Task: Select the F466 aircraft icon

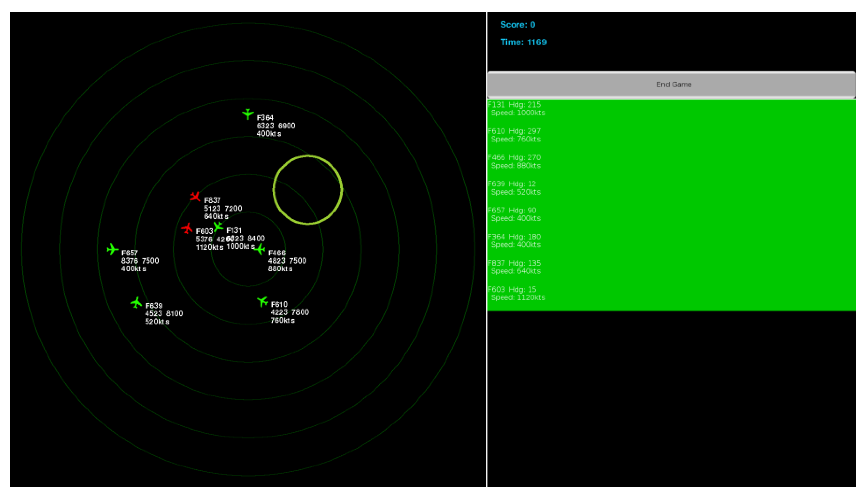Action: pyautogui.click(x=260, y=249)
